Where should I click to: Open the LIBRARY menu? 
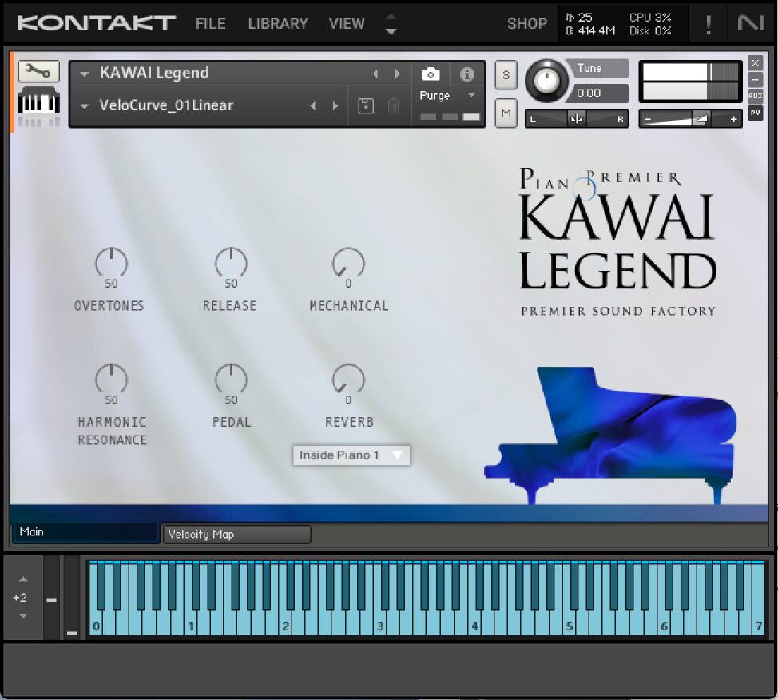click(278, 23)
